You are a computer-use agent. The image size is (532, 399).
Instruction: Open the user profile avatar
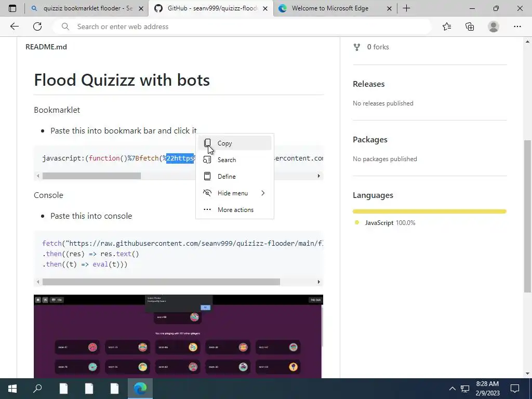(x=494, y=26)
